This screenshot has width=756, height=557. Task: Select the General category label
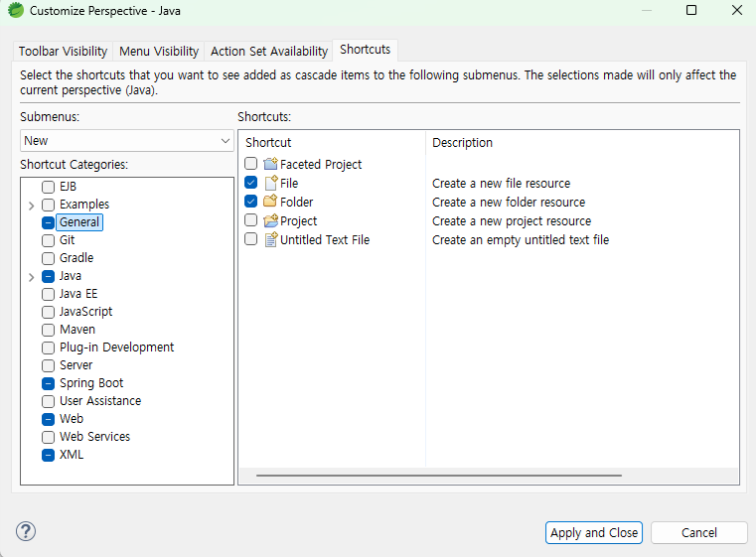pos(79,222)
